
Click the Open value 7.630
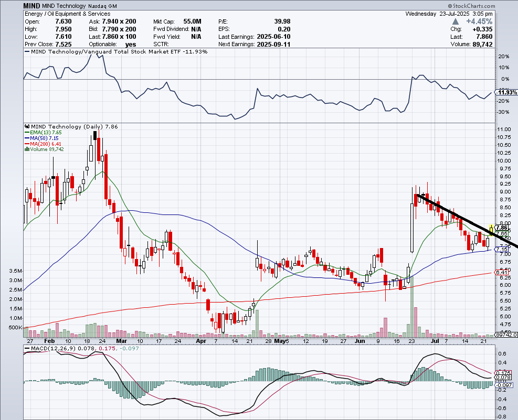64,21
